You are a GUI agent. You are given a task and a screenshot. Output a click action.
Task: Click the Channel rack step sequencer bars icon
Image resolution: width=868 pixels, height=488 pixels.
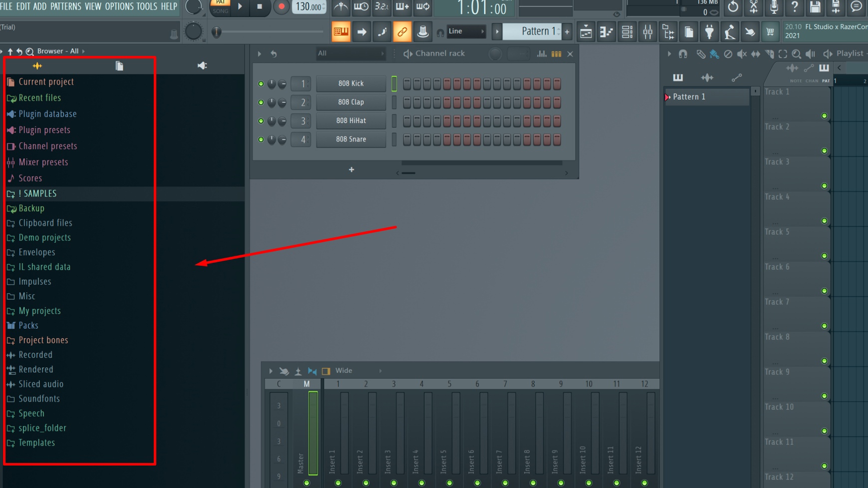point(556,53)
